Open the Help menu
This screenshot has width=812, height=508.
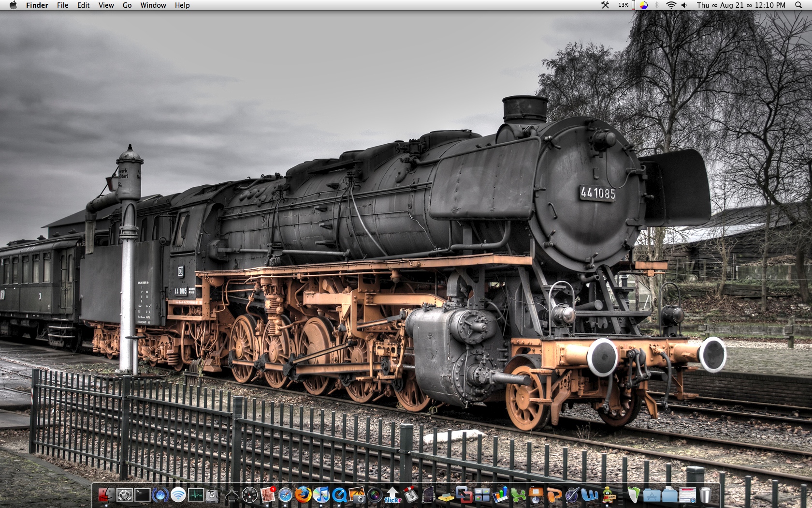182,5
